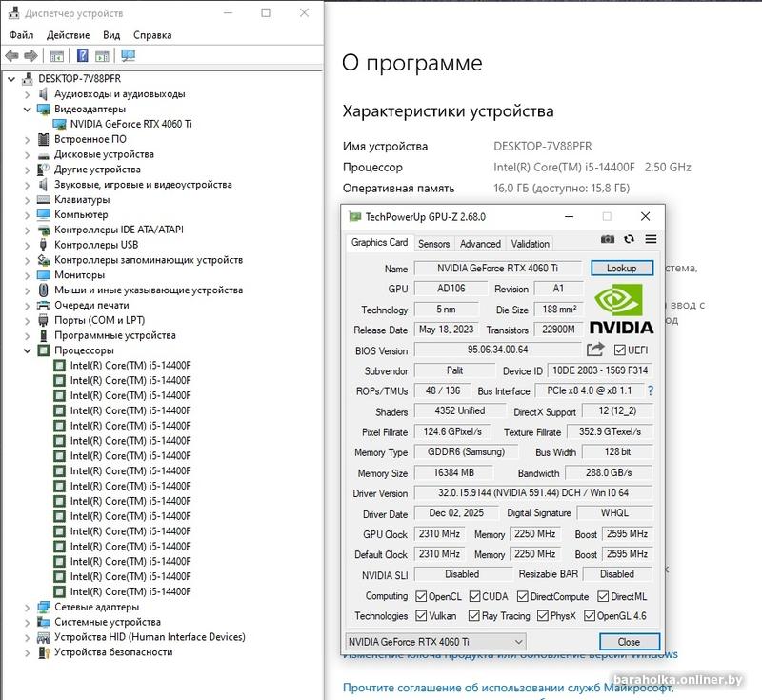Open the Действие menu

coord(68,35)
